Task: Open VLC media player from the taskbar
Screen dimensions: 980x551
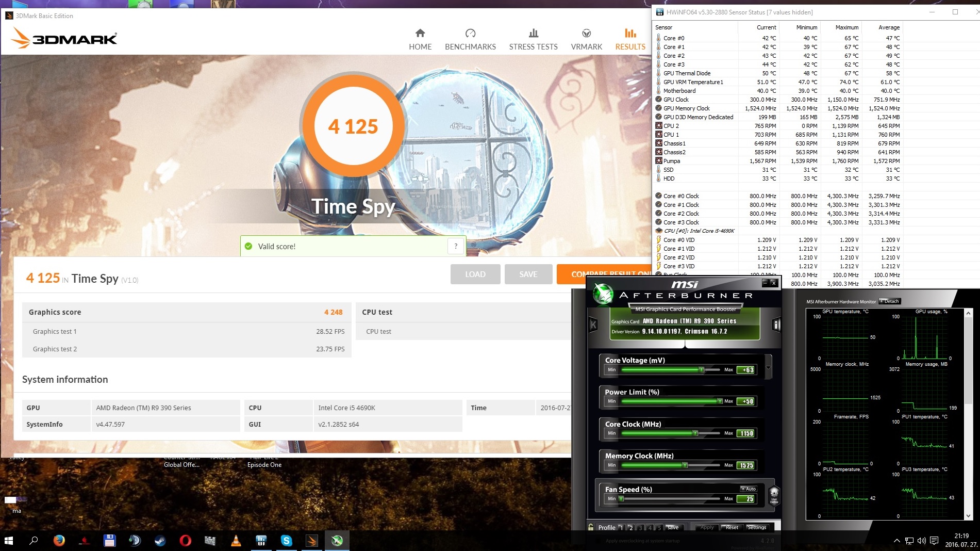Action: (x=236, y=541)
